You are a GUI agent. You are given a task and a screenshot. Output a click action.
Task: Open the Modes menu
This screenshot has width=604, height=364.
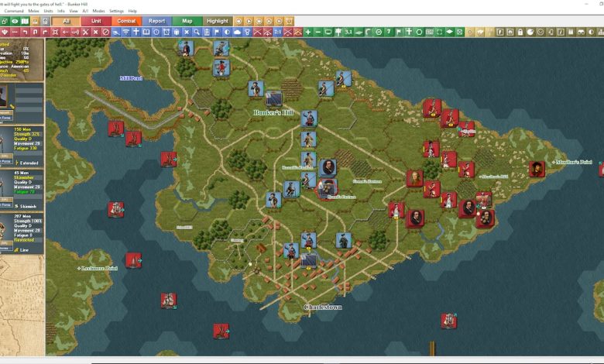tap(98, 11)
